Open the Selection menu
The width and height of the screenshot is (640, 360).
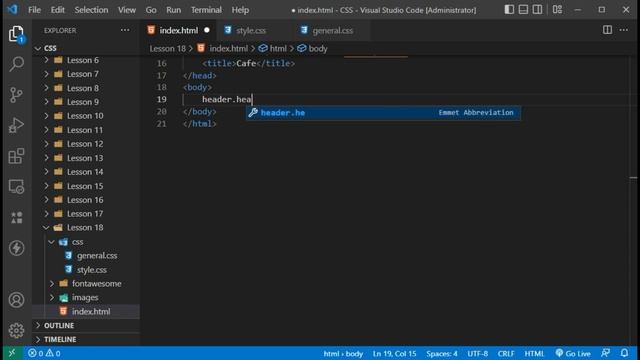(91, 10)
